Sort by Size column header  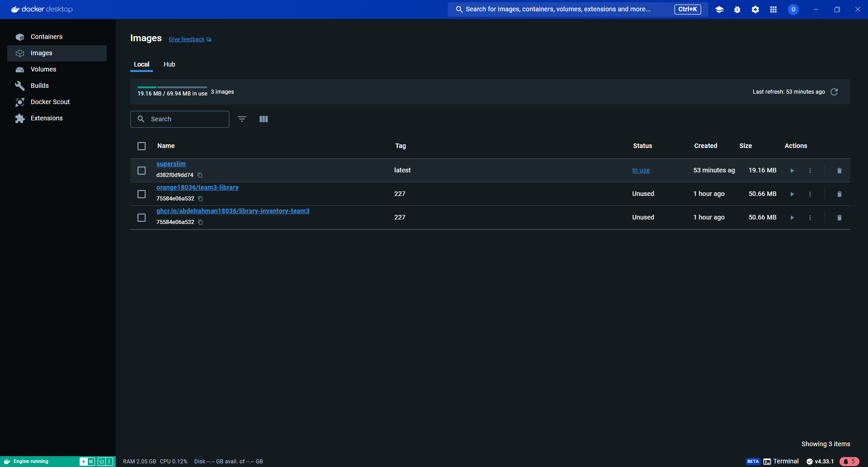click(x=745, y=146)
